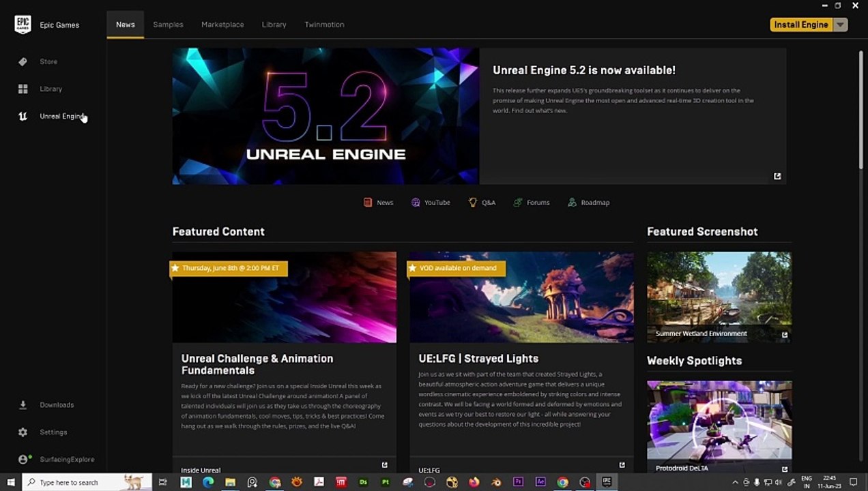Click Unreal Engine 5.2 is now available headline

pyautogui.click(x=584, y=70)
